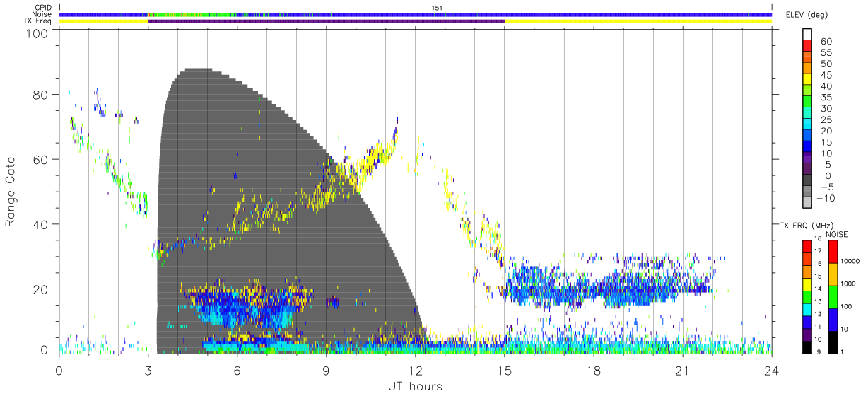The height and width of the screenshot is (401, 868).
Task: Click the x-axis tick label '9'
Action: [326, 371]
